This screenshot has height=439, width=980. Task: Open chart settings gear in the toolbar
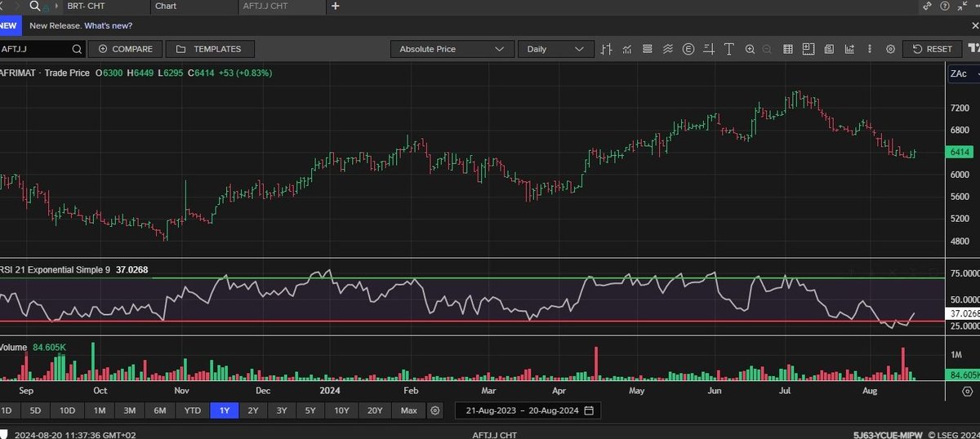pos(891,49)
